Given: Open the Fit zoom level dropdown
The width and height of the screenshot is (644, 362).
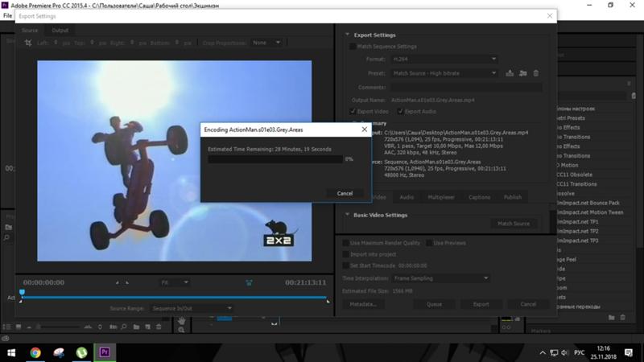Looking at the screenshot, I should (x=175, y=282).
